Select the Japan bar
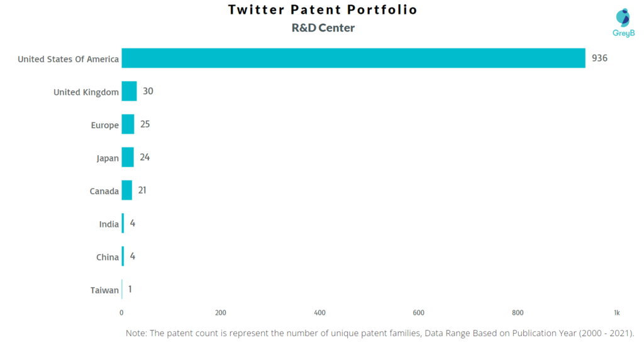 tap(128, 157)
